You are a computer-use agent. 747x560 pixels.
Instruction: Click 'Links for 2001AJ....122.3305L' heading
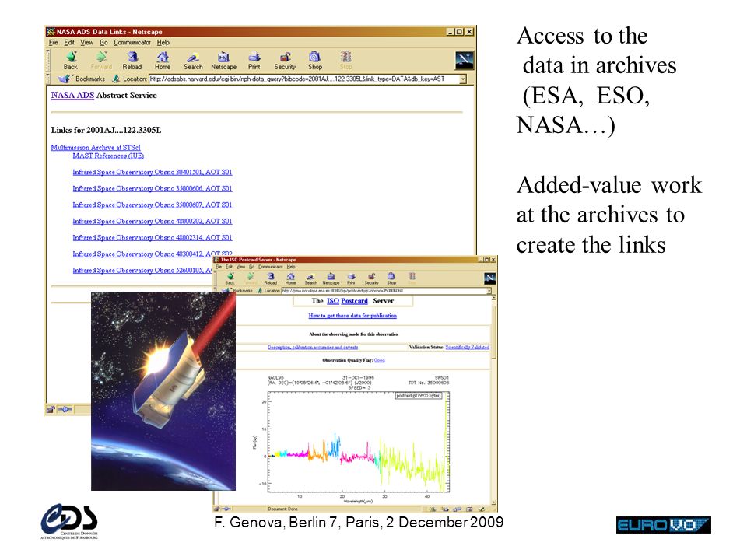[x=106, y=130]
